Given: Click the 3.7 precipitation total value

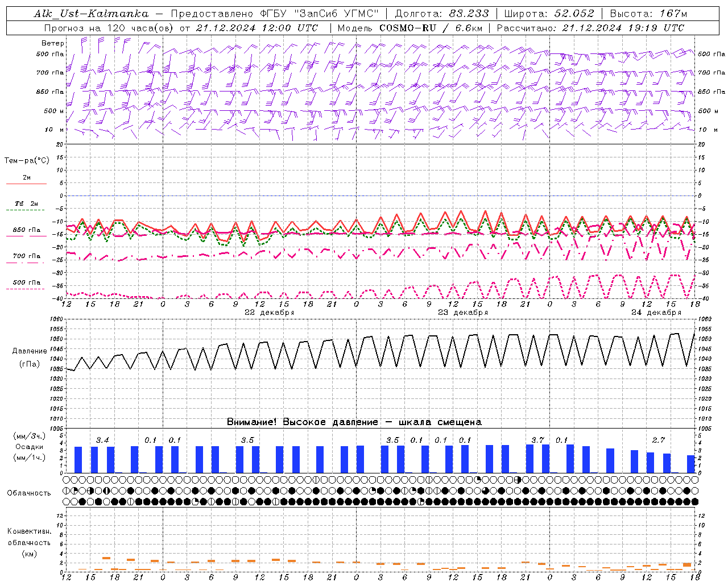Looking at the screenshot, I should click(x=537, y=440).
